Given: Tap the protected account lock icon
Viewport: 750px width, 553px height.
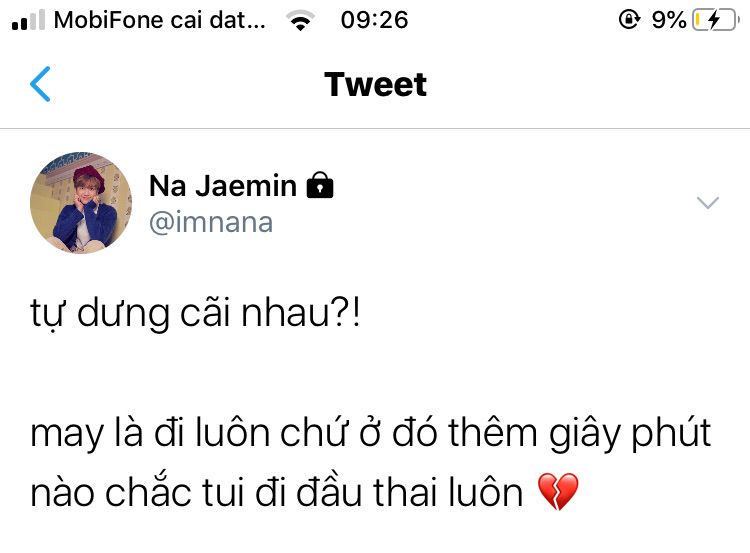Looking at the screenshot, I should [x=320, y=185].
